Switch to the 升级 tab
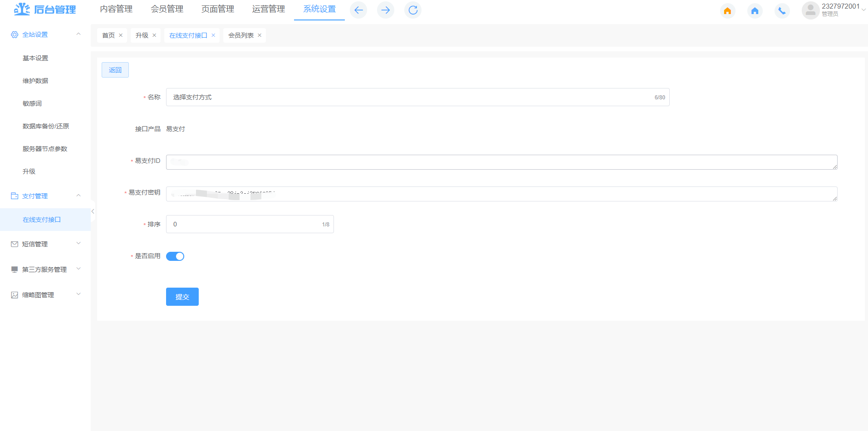The image size is (868, 431). click(x=142, y=35)
